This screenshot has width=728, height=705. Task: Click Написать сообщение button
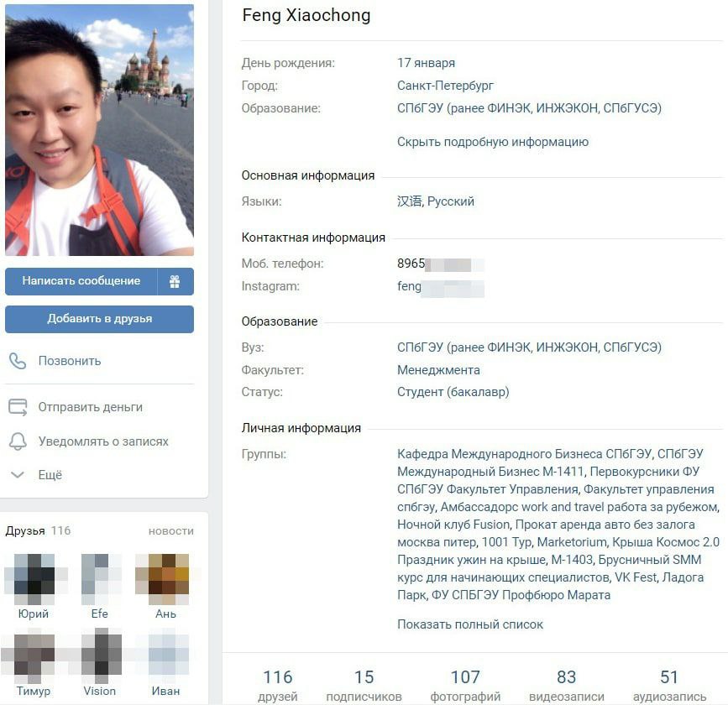pyautogui.click(x=81, y=281)
